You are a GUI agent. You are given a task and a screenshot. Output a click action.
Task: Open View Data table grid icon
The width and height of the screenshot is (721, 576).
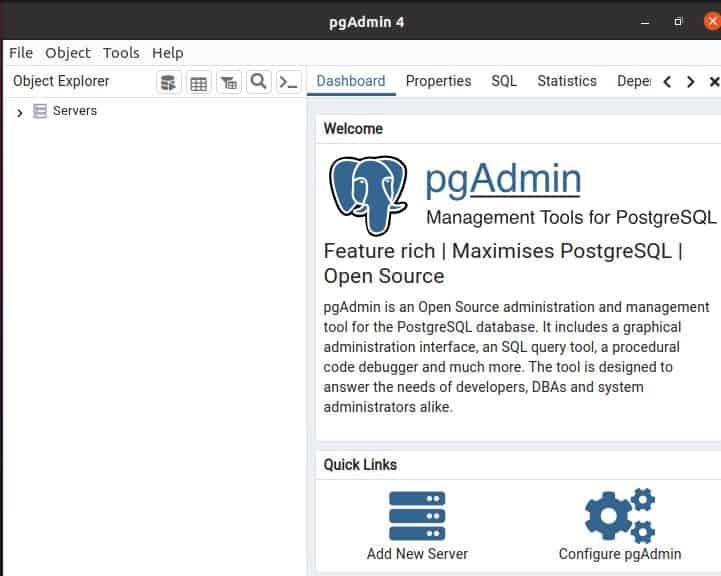click(x=199, y=83)
